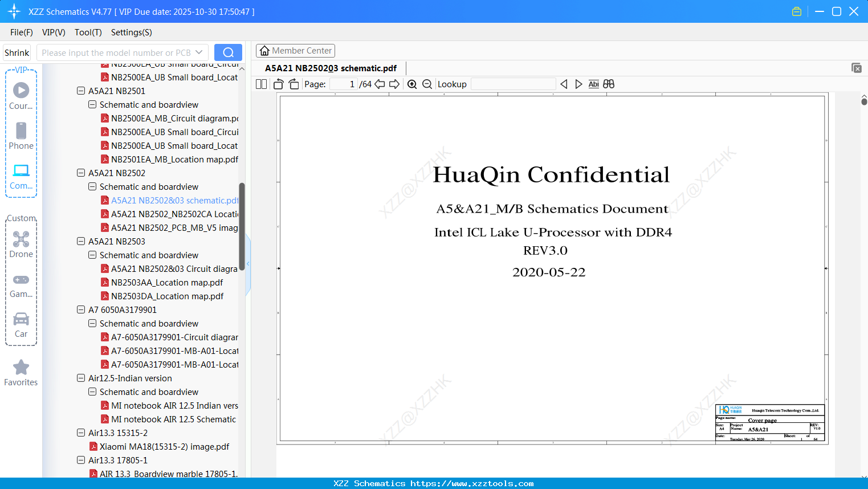Screen dimensions: 868x489
Task: Rotate page clockwise
Action: (294, 84)
